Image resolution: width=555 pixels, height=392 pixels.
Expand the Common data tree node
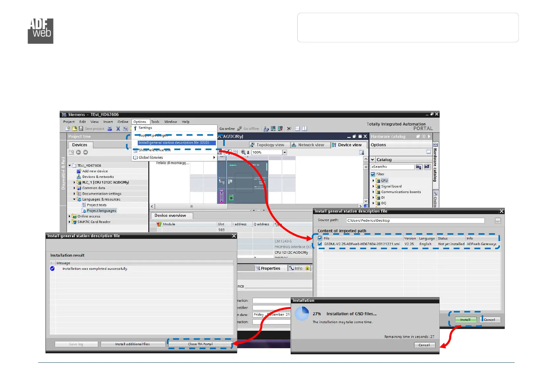[x=74, y=188]
